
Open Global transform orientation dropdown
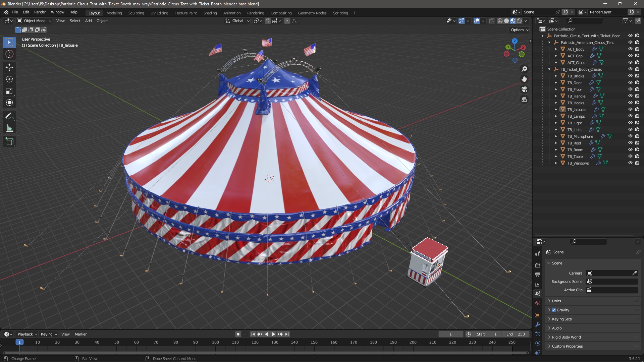tap(237, 21)
